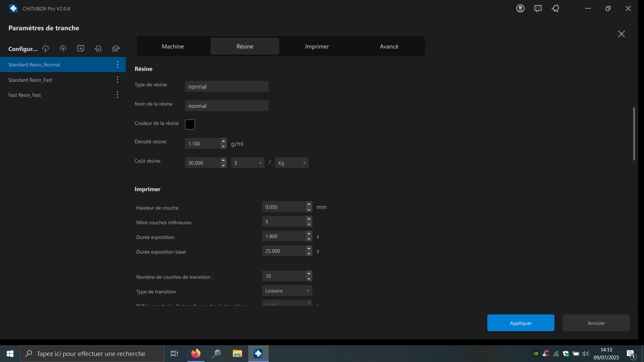This screenshot has height=362, width=644.
Task: Switch to the Avancé tab
Action: (x=389, y=46)
